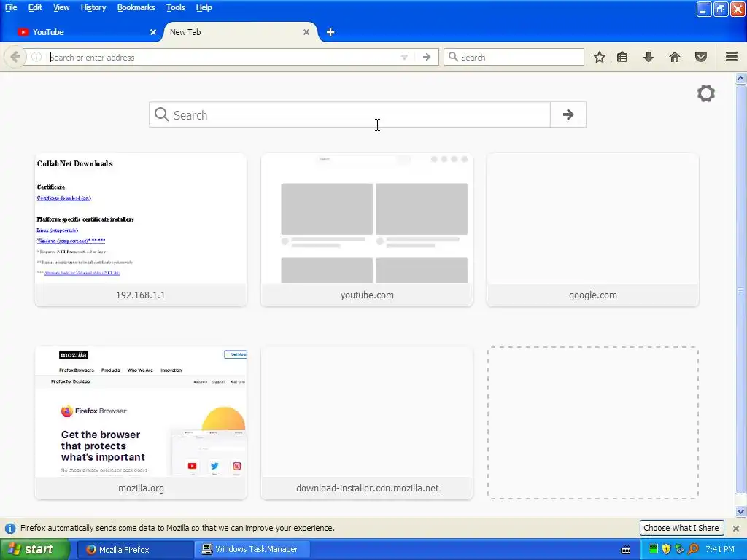Open the youtube.com tile
747x560 pixels.
(367, 230)
